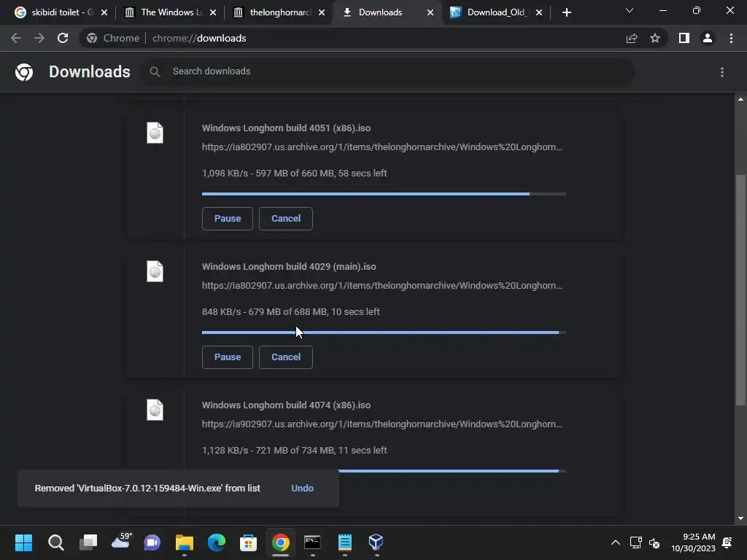Go back using the browser back arrow
This screenshot has width=747, height=560.
[16, 38]
